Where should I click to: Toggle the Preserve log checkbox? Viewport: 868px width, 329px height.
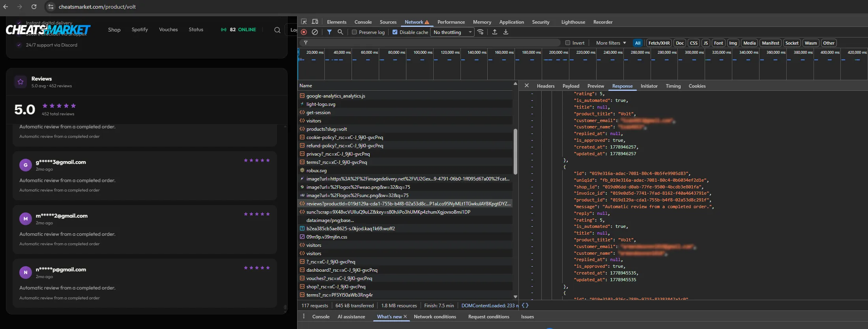(x=354, y=32)
